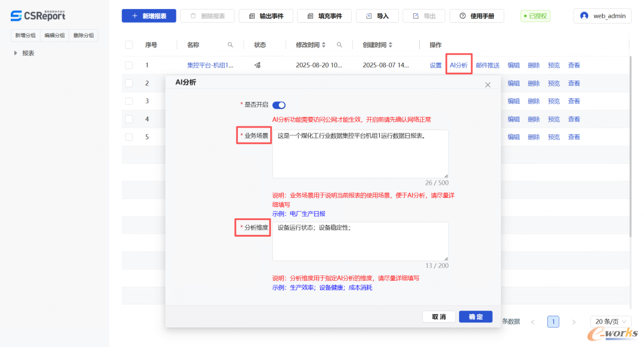Click the status icon in row 1
The width and height of the screenshot is (644, 347).
[x=258, y=66]
